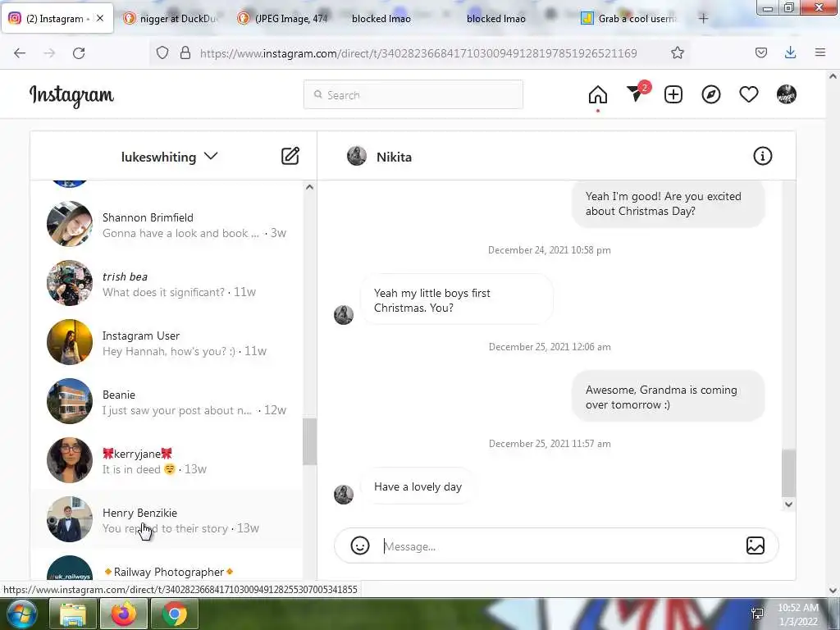
Task: Switch to Firefox in the taskbar
Action: tap(124, 614)
